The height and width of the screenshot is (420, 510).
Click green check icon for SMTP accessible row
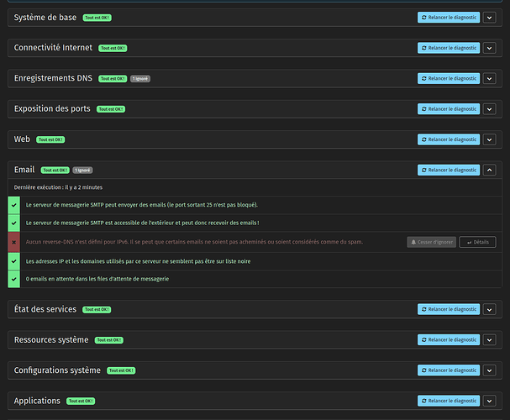tap(13, 223)
